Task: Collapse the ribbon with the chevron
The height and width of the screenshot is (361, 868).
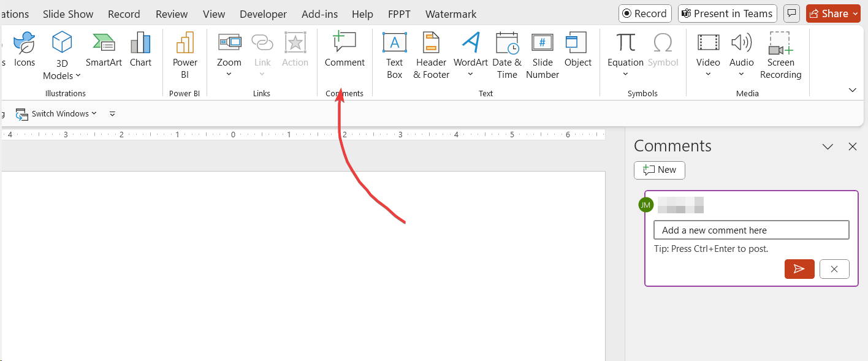Action: [x=852, y=90]
